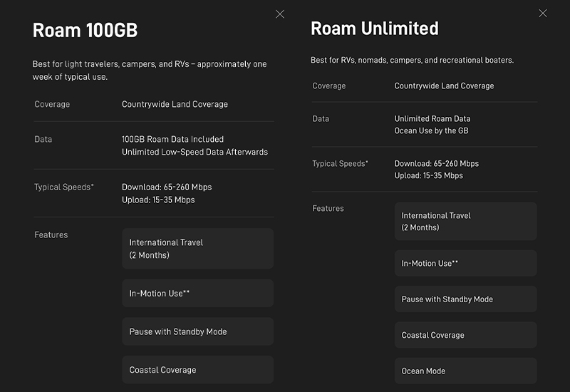Click "100GB Roam Data Included" text
The width and height of the screenshot is (570, 392).
[172, 139]
